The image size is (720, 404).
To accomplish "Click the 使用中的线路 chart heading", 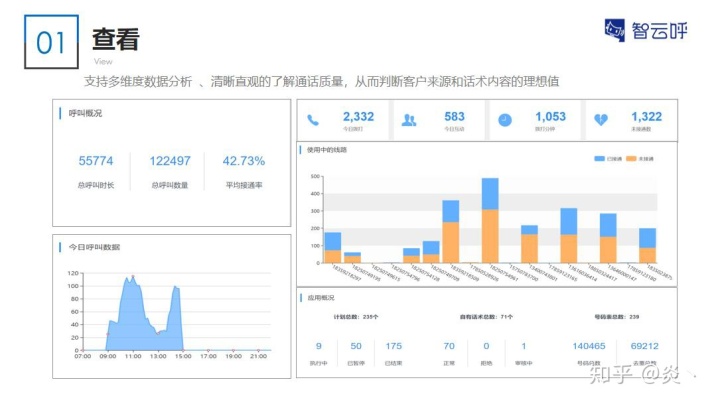I will click(326, 150).
